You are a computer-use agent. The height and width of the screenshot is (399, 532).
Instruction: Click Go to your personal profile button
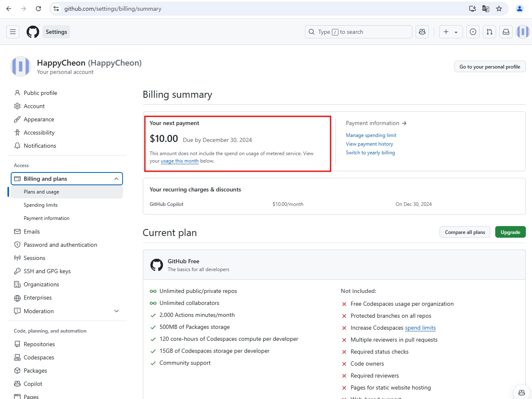pos(490,67)
